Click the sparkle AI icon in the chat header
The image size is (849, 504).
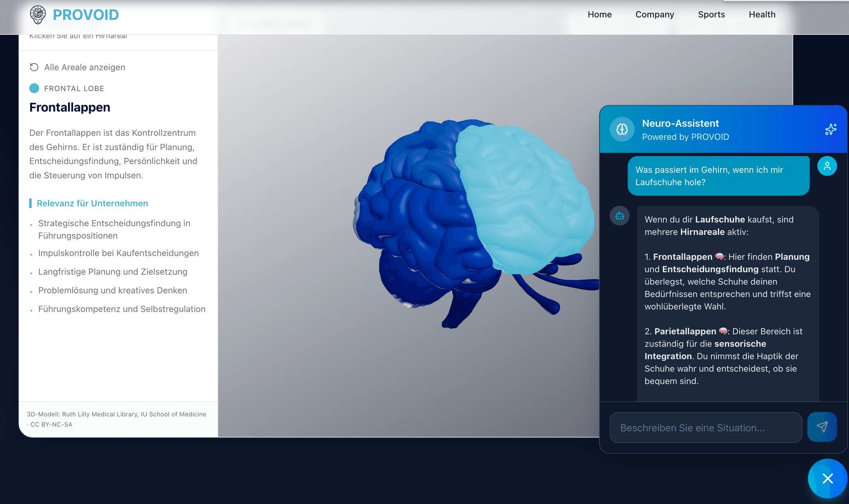coord(830,129)
